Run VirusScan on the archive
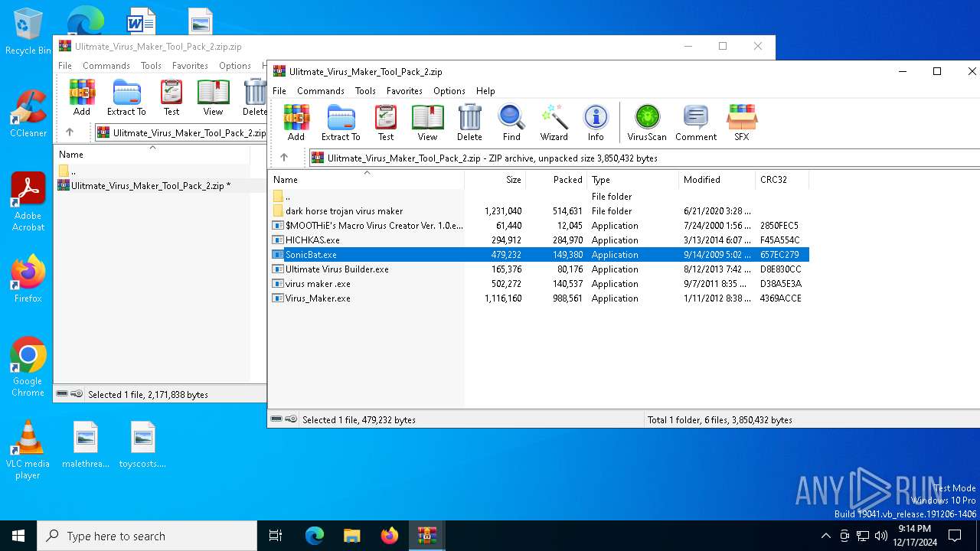 point(647,122)
